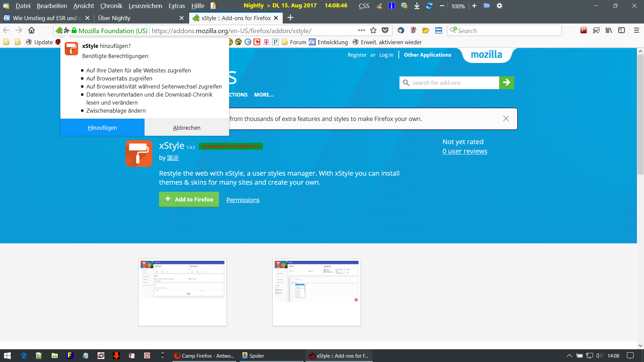
Task: Open the Lesezeichen menu
Action: point(145,6)
